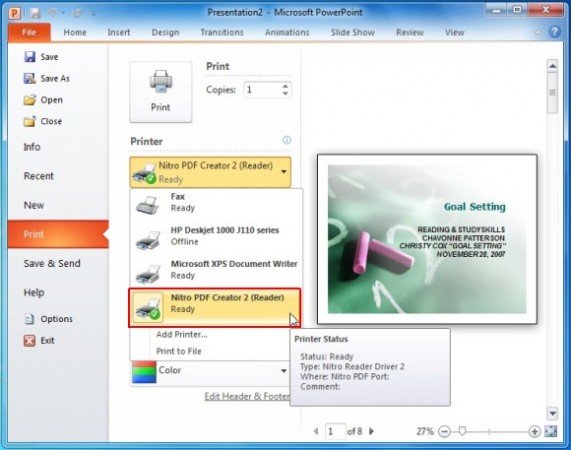Choose Print to File option
571x450 pixels.
click(x=178, y=351)
